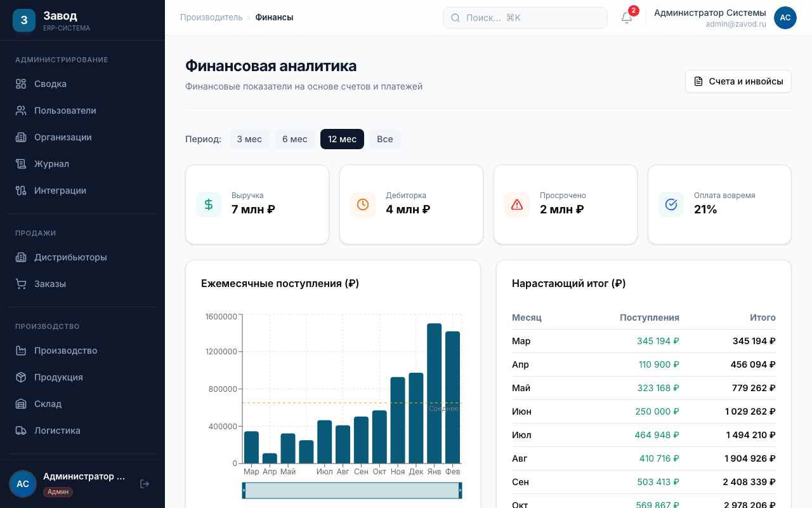This screenshot has height=508, width=812.
Task: Open Заказы with the cart icon
Action: tap(49, 284)
